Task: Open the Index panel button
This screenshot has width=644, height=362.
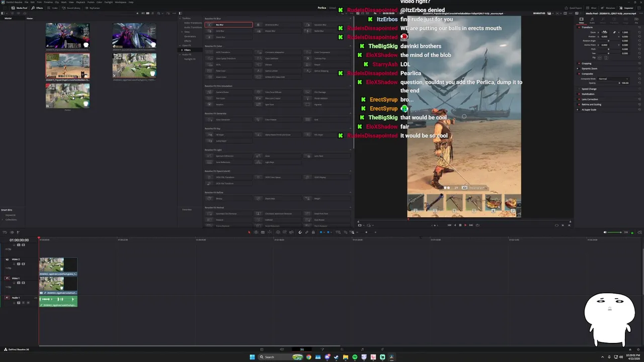Action: coord(52,8)
